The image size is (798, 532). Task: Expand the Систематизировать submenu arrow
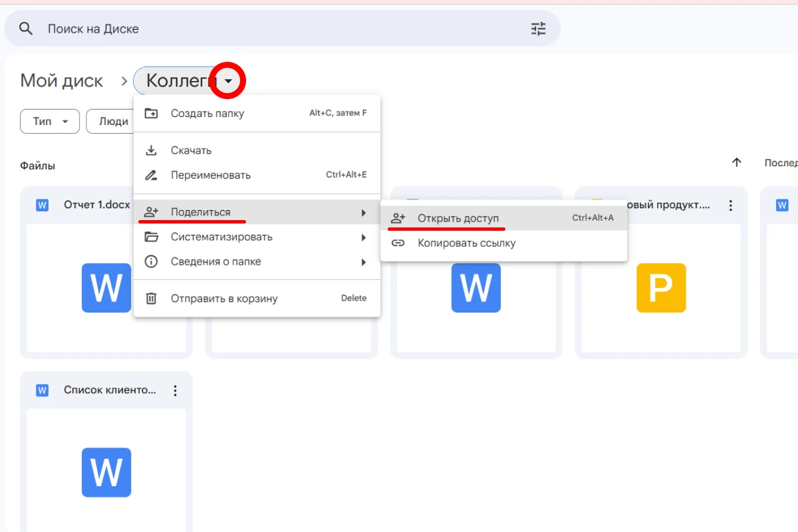364,237
